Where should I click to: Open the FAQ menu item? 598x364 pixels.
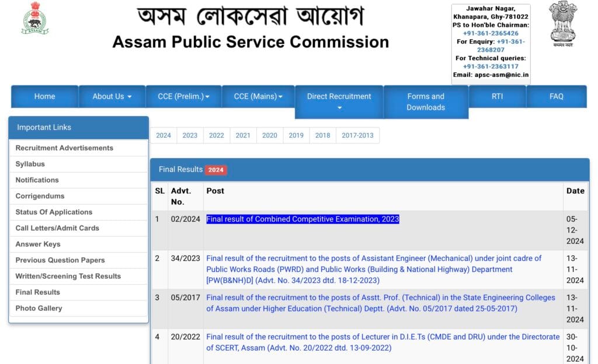pyautogui.click(x=557, y=97)
